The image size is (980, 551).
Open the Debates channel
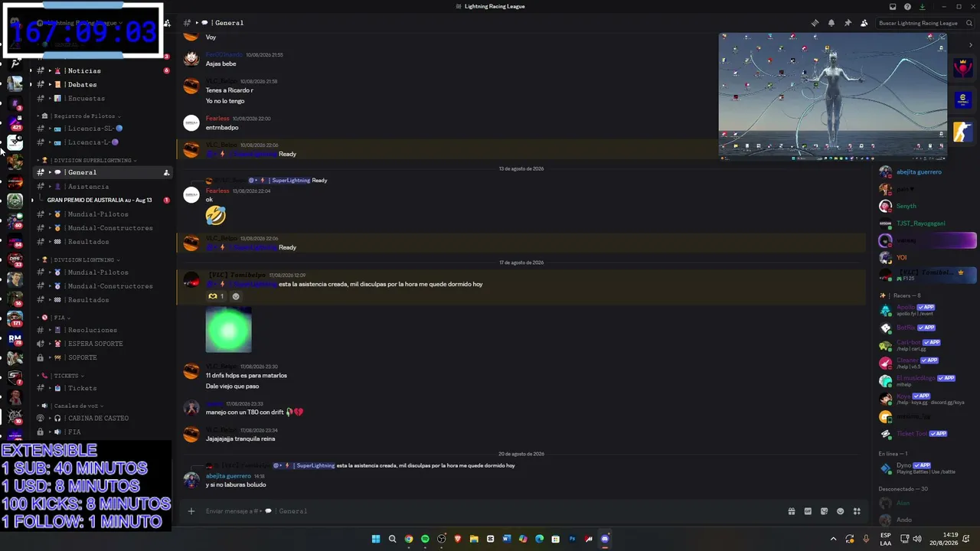(103, 84)
